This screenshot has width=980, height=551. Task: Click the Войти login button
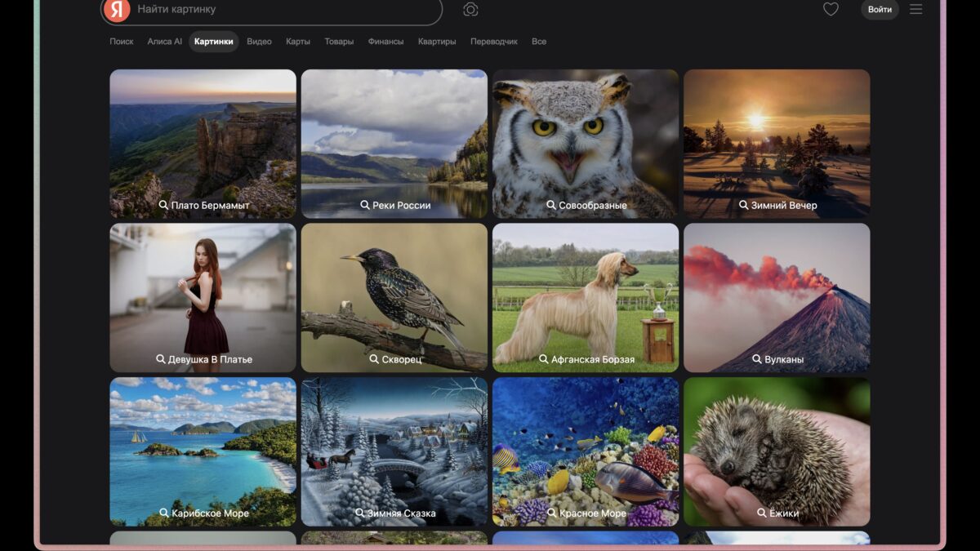[x=880, y=9]
